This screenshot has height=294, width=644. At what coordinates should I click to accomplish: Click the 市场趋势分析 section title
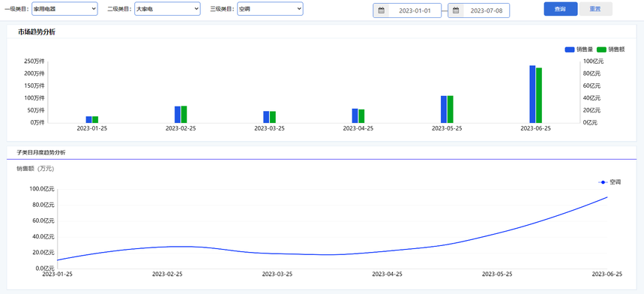[x=37, y=32]
